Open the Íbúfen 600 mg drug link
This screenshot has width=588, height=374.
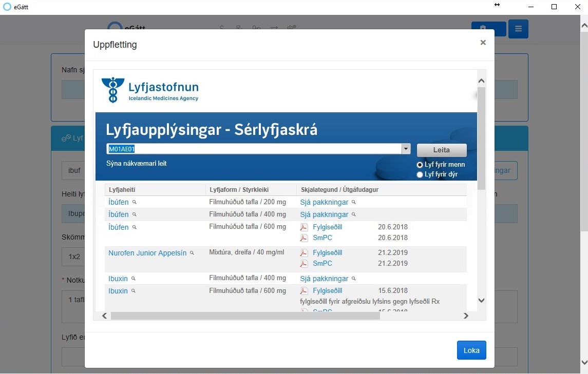(x=119, y=227)
